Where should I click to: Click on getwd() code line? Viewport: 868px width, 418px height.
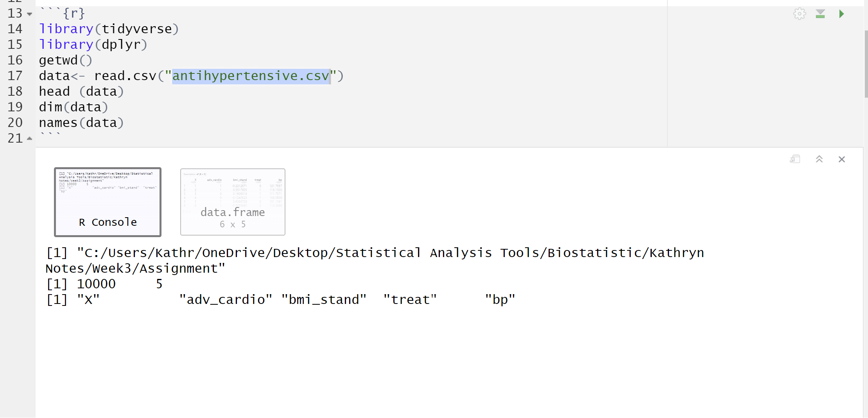coord(65,60)
